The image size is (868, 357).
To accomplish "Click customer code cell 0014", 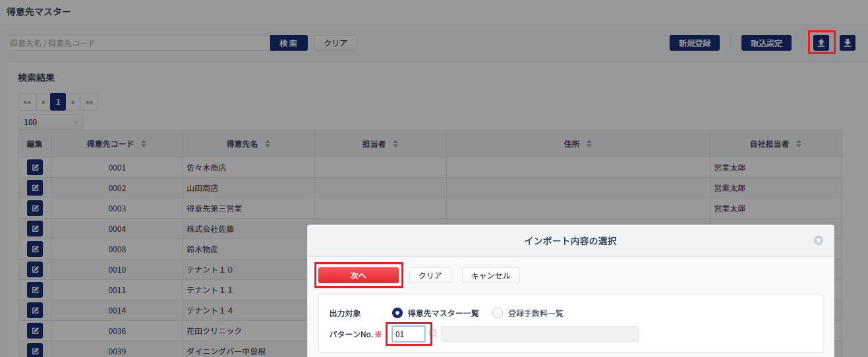I will pos(117,310).
